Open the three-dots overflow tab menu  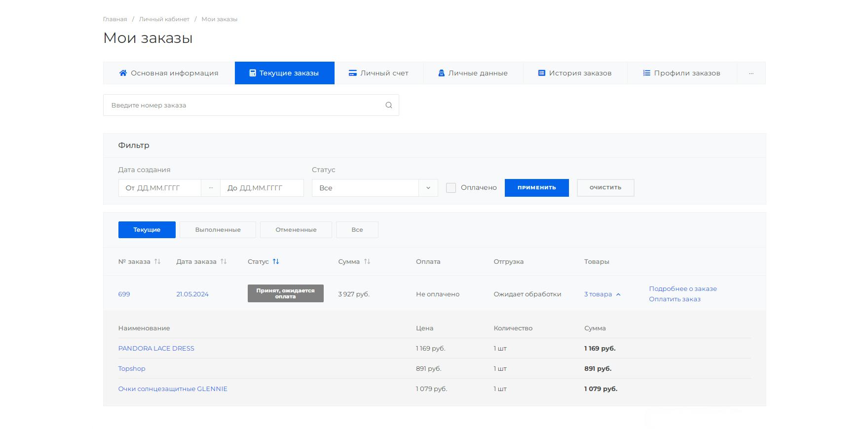coord(751,73)
